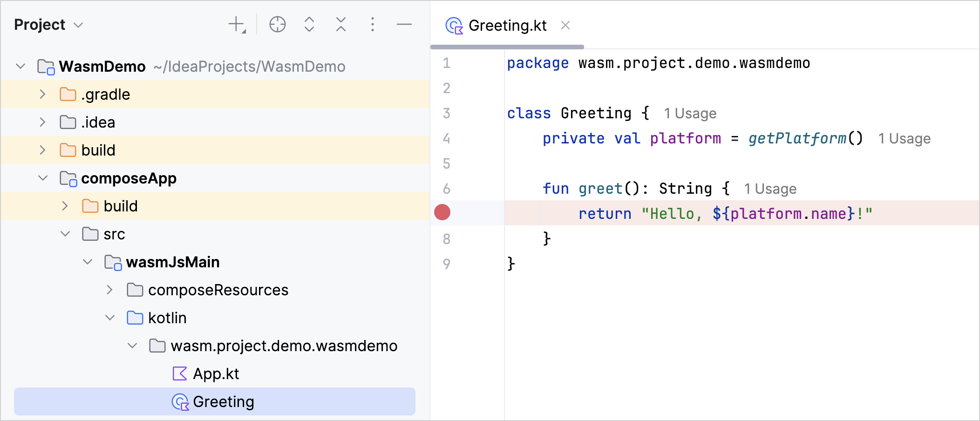
Task: Switch to the Greeting.kt editor tab
Action: point(507,26)
